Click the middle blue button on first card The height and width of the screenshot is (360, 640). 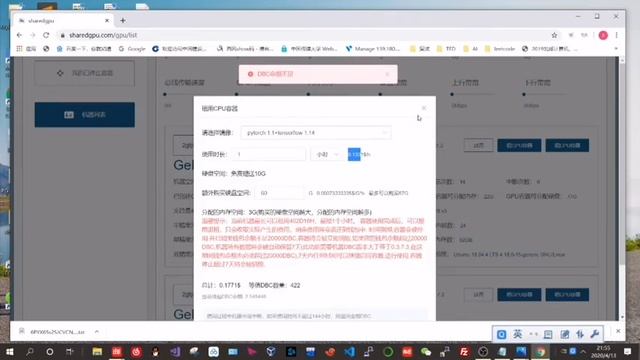coord(519,145)
